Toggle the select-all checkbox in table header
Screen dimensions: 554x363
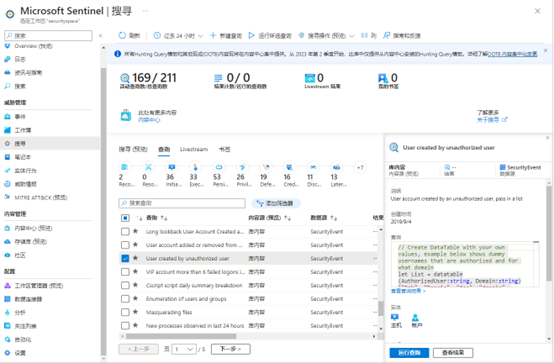point(125,218)
